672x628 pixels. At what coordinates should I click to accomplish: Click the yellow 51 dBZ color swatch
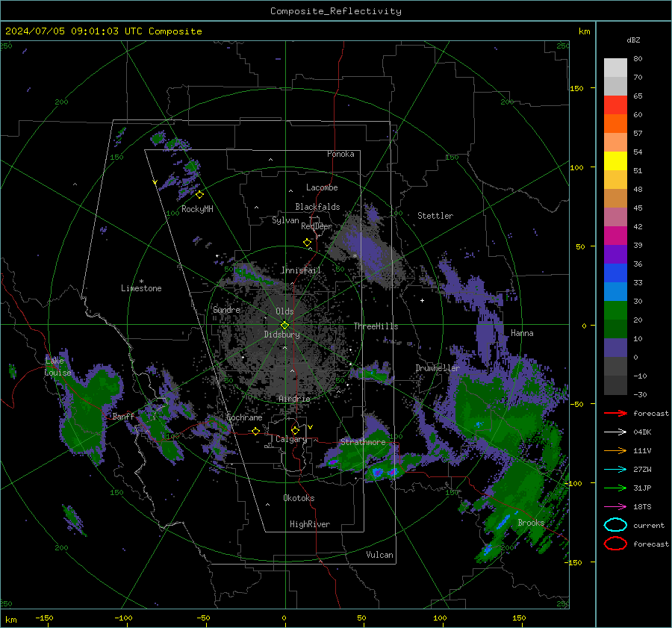point(615,161)
